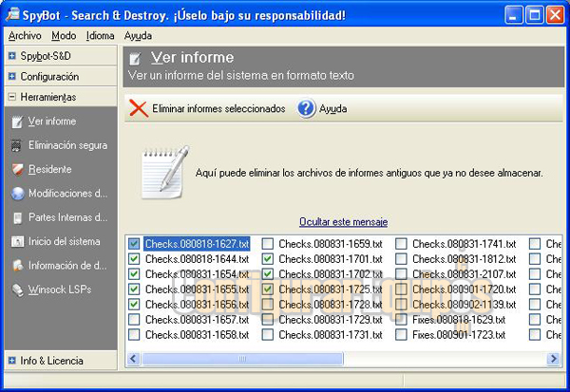Viewport: 570px width, 392px height.
Task: Check the Checks.080831-1731.txt checkbox
Action: click(x=268, y=335)
